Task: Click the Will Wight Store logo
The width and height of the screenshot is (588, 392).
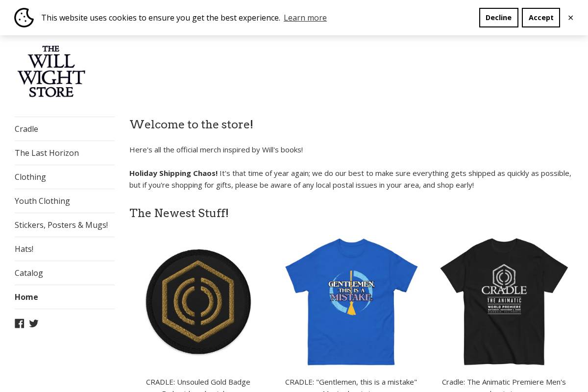Action: [x=51, y=71]
